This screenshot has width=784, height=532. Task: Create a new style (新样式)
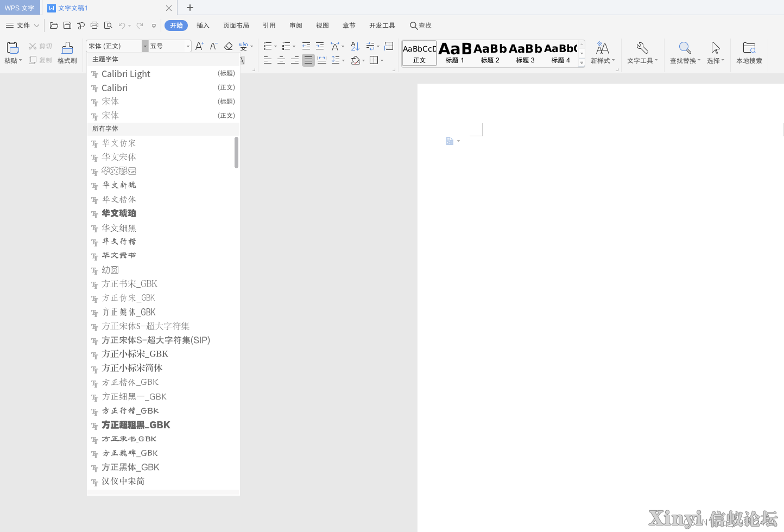click(x=603, y=53)
